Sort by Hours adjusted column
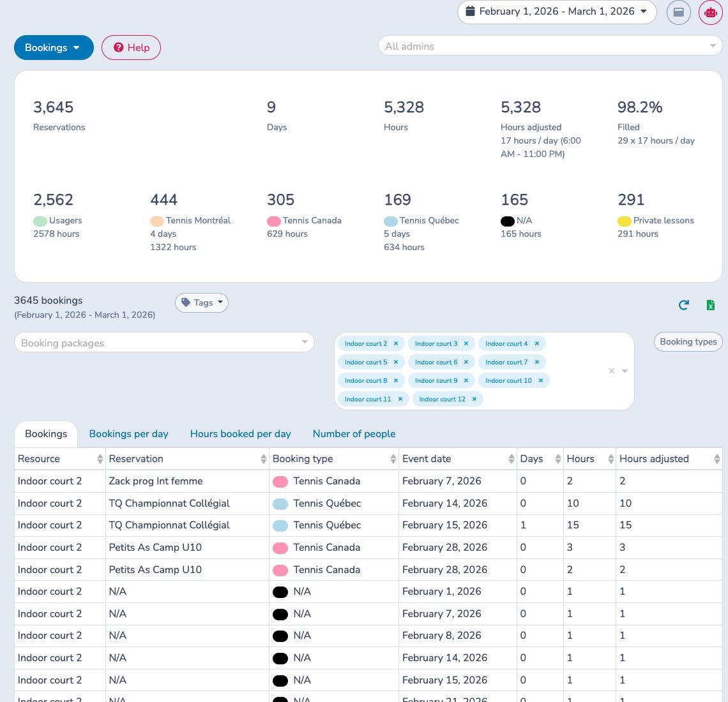728x702 pixels. point(669,459)
